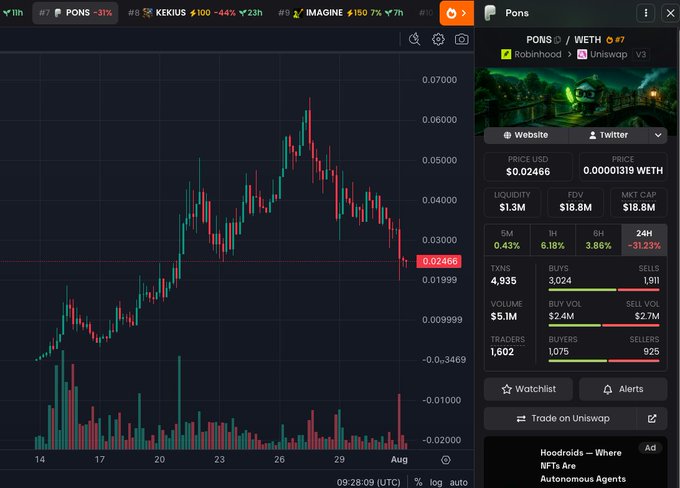Select the 1H timeframe tab
This screenshot has height=488, width=680.
click(552, 239)
